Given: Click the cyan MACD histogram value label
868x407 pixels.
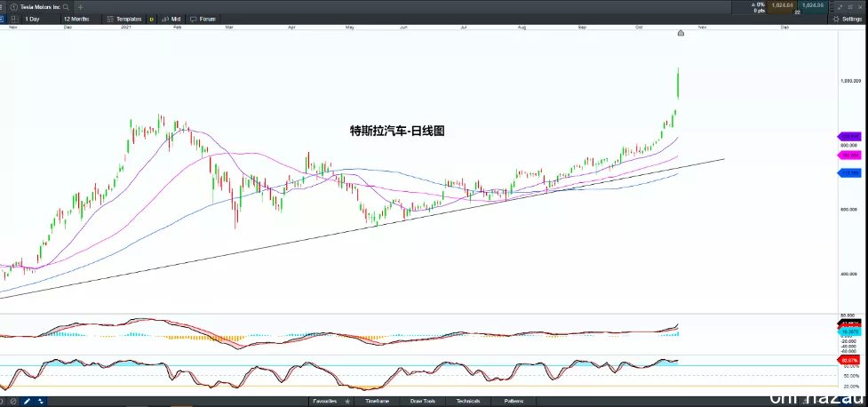Looking at the screenshot, I should click(x=850, y=331).
